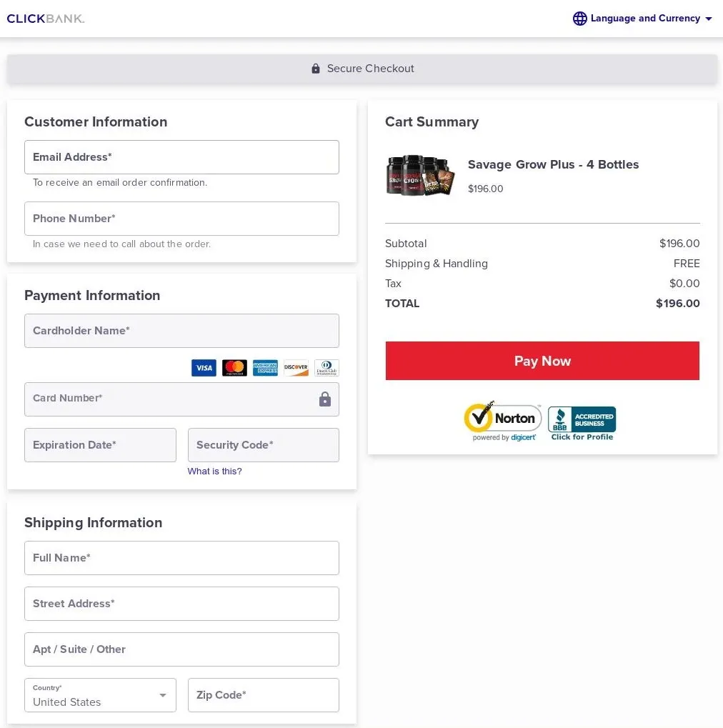Focus the Email Address field
This screenshot has width=723, height=728.
181,157
